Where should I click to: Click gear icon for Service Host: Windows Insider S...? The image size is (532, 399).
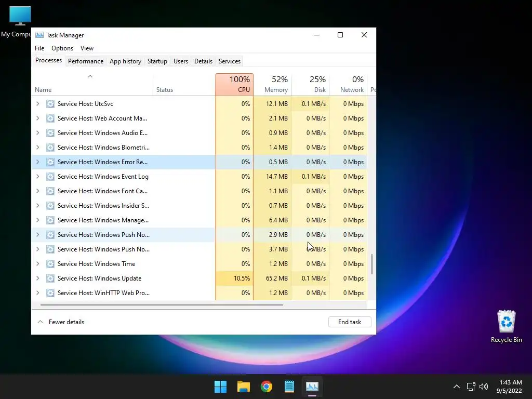pyautogui.click(x=50, y=206)
